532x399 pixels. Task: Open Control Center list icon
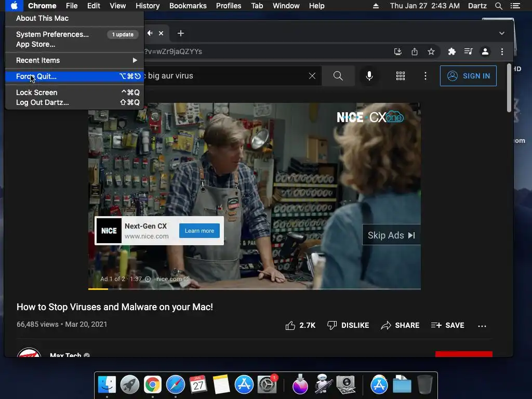pos(515,6)
